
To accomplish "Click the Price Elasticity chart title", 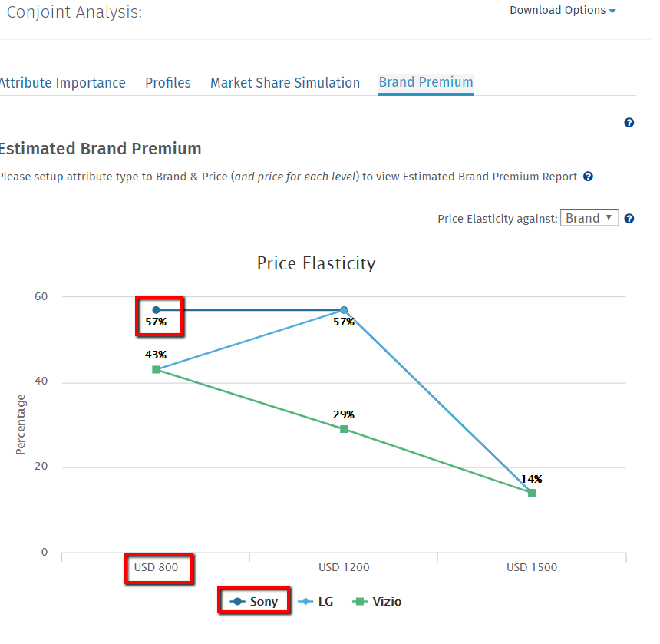I will (316, 264).
